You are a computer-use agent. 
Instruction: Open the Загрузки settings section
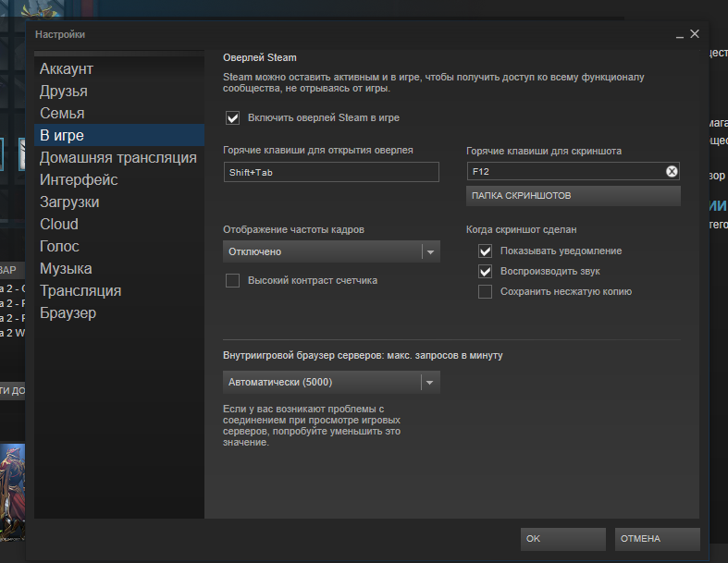click(119, 202)
